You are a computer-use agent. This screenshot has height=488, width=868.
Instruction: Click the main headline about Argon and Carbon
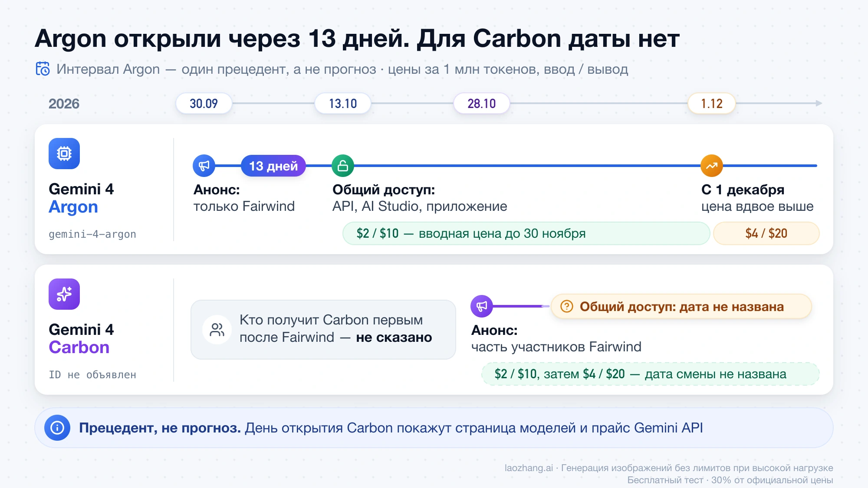point(357,39)
